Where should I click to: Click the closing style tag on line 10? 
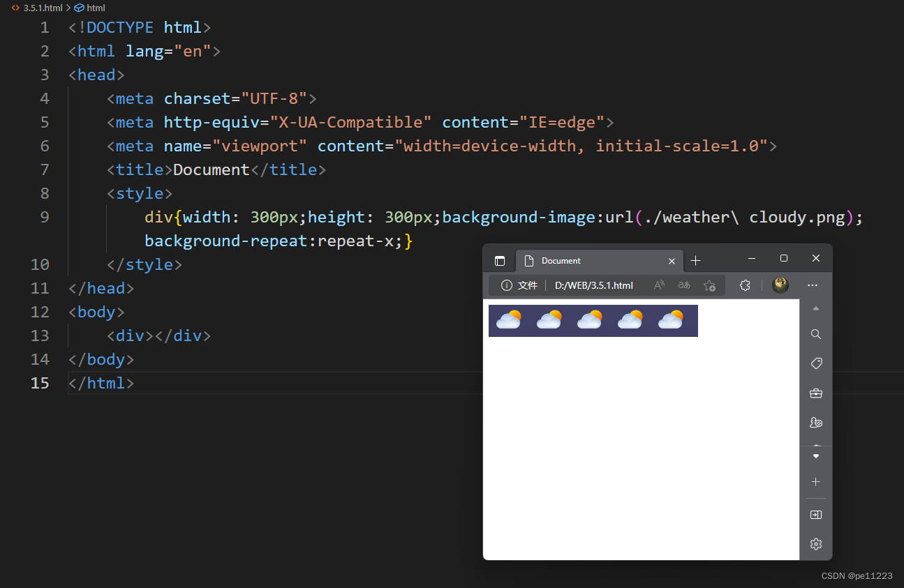pyautogui.click(x=145, y=264)
